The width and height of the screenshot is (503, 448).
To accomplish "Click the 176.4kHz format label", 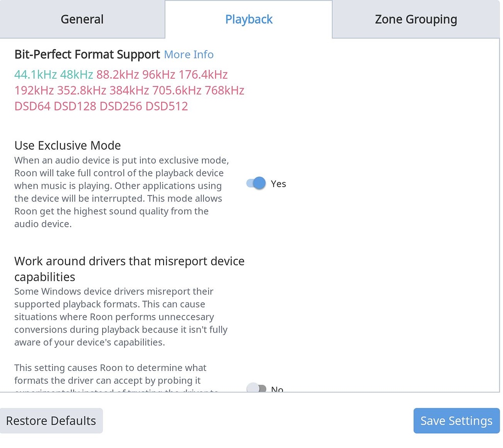I will (203, 75).
